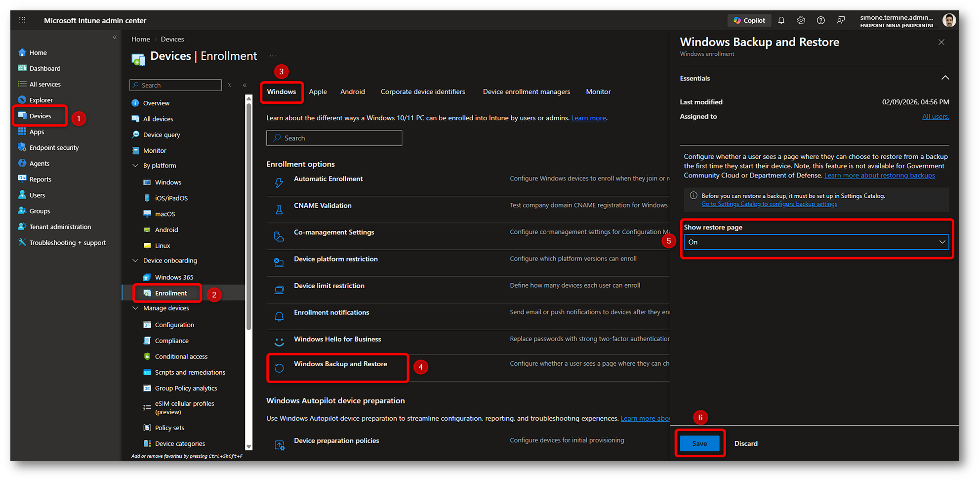Close the Windows Backup and Restore panel

coord(941,42)
